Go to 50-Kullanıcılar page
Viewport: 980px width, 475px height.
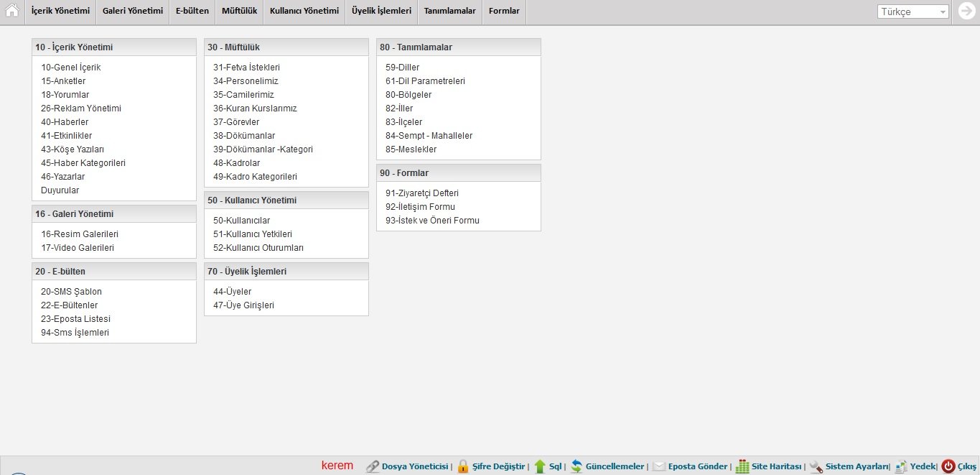(x=241, y=221)
